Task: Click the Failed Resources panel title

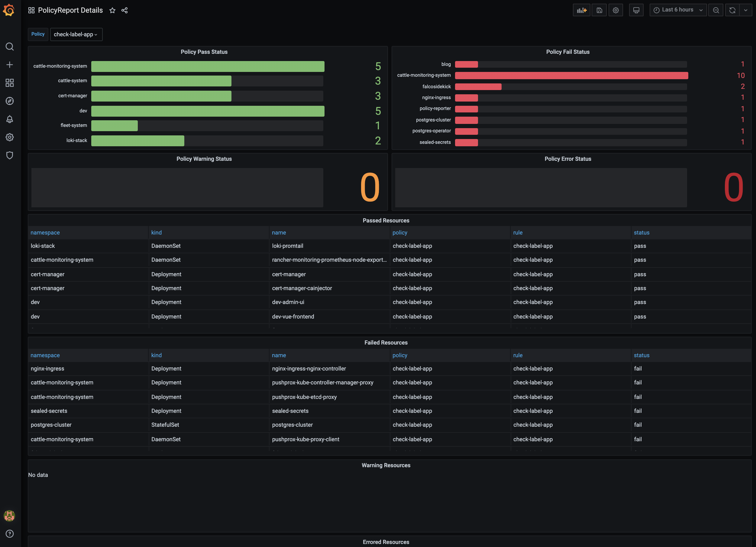Action: point(386,342)
